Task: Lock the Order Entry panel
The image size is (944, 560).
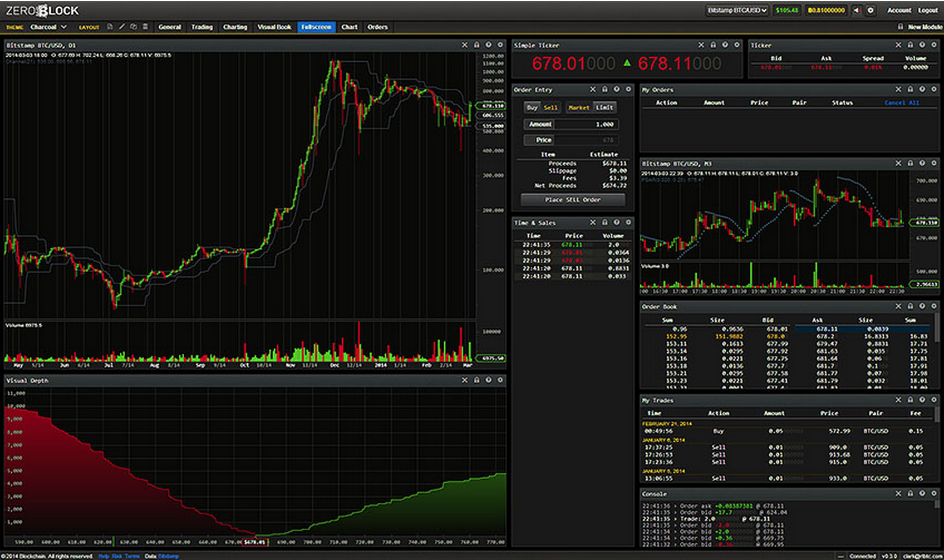Action: (x=604, y=89)
